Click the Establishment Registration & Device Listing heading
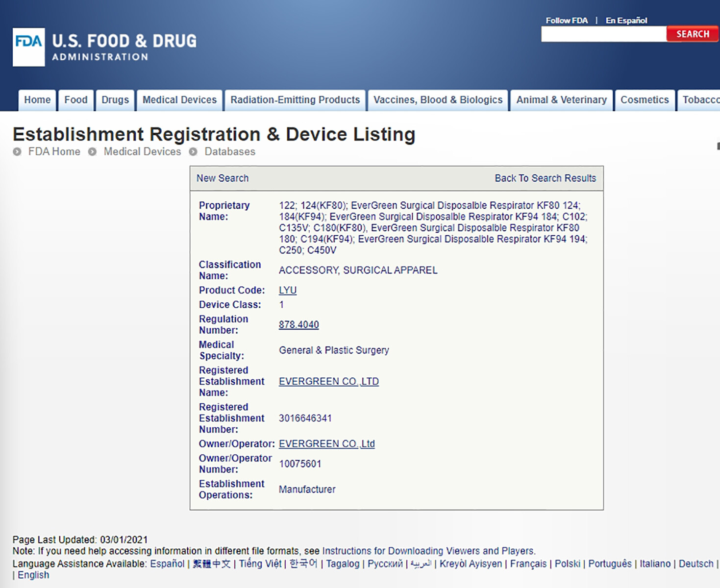The width and height of the screenshot is (720, 588). (214, 134)
